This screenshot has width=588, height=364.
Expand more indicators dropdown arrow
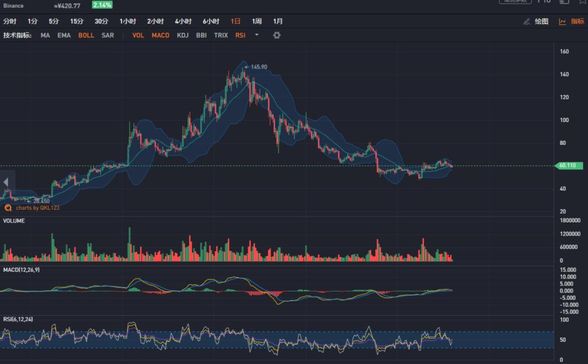click(257, 35)
